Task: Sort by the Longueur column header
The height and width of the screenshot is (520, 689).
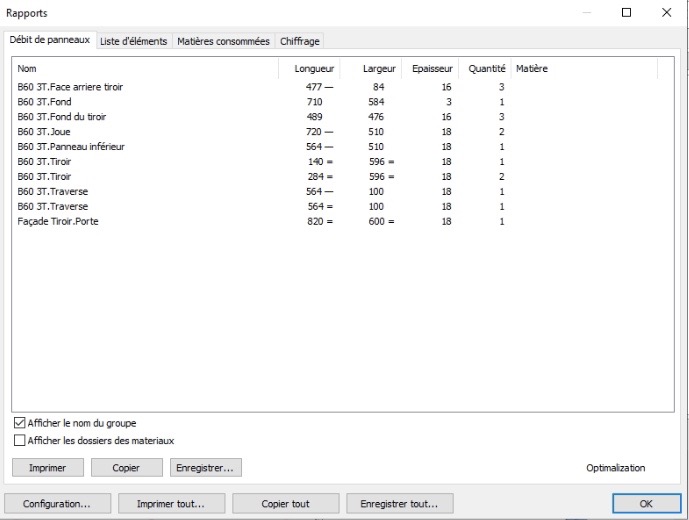Action: pyautogui.click(x=310, y=69)
